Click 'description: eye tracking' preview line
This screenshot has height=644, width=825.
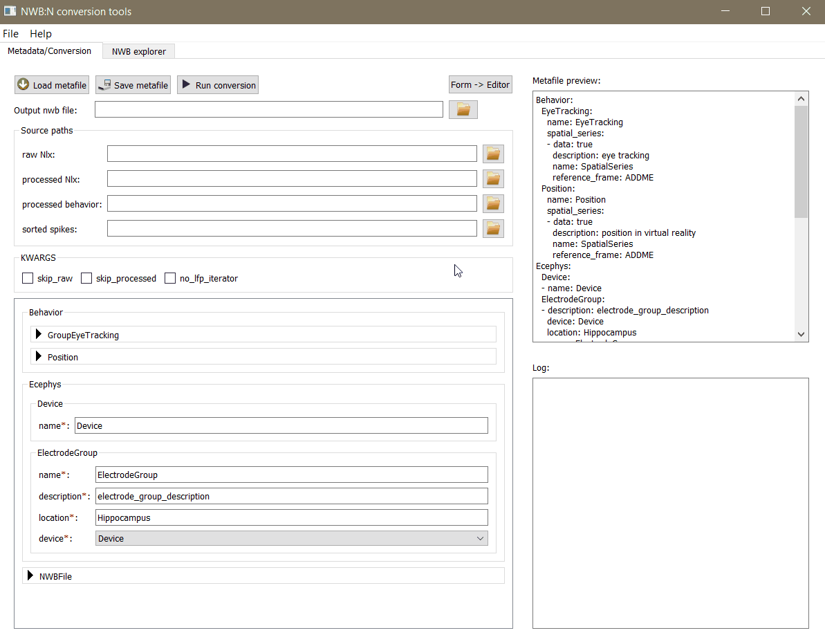(601, 155)
